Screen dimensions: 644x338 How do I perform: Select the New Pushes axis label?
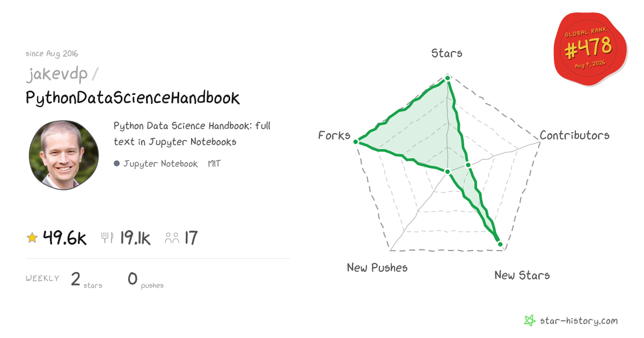[377, 267]
